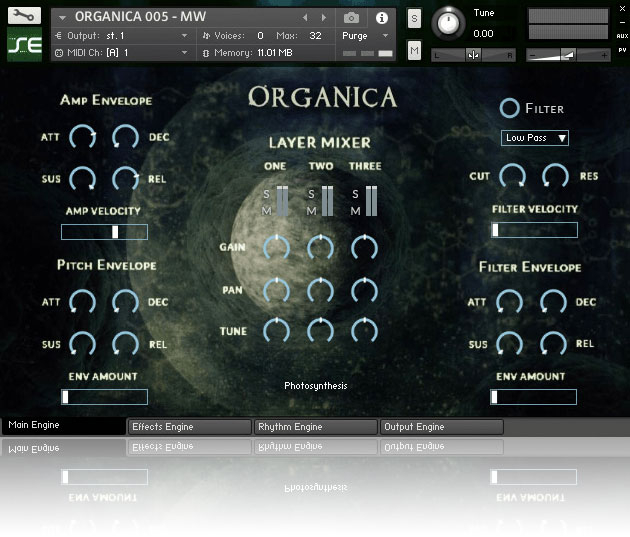The image size is (630, 537).
Task: Click the camera snapshot icon
Action: 351,18
